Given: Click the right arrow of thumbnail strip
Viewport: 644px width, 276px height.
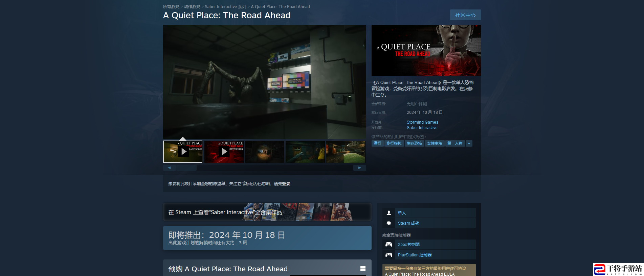Looking at the screenshot, I should click(360, 168).
